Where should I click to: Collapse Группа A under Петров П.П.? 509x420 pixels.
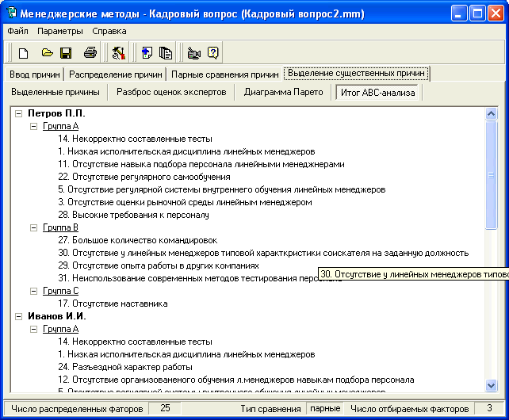pos(33,126)
